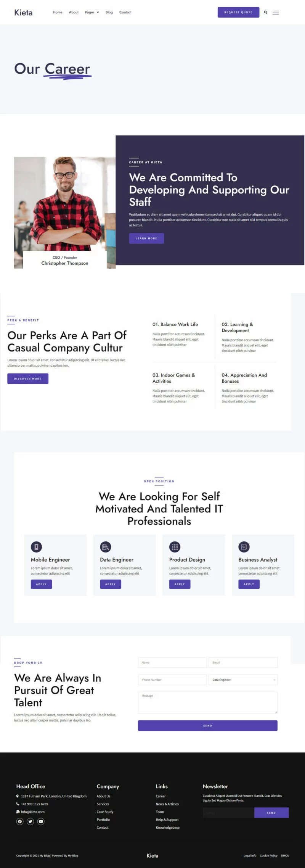
Task: Click the Mobile Engineer phone icon
Action: point(36,547)
